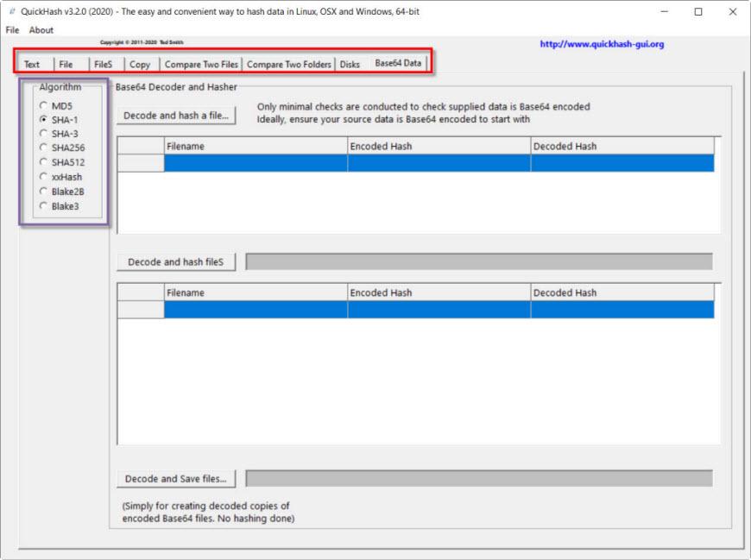Click the Filename column header in lower table
The height and width of the screenshot is (560, 751).
pyautogui.click(x=256, y=293)
